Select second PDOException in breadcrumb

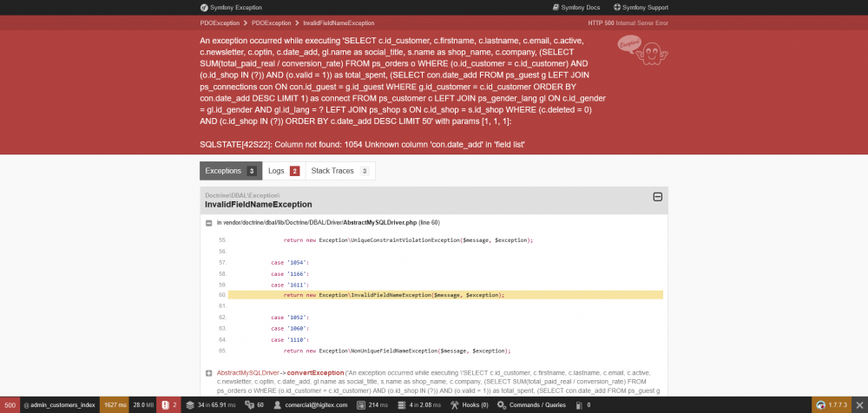click(x=271, y=23)
